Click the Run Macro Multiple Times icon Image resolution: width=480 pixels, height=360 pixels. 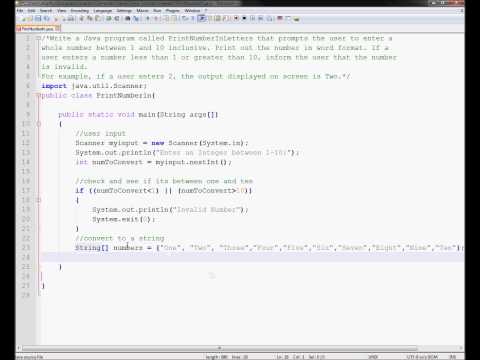(261, 19)
